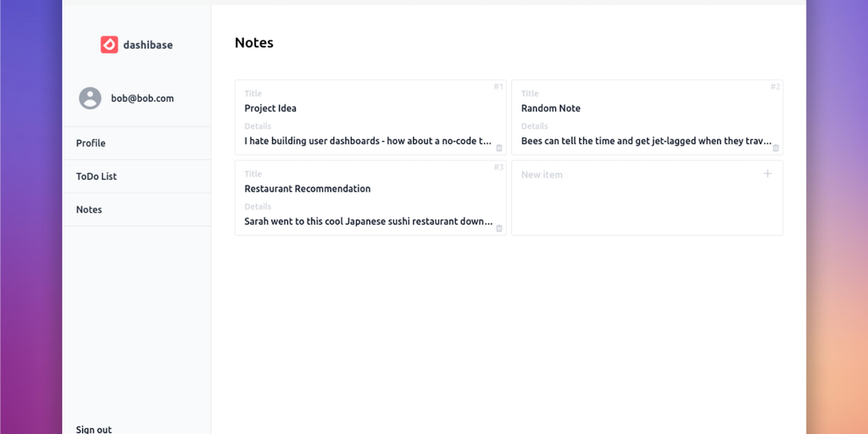Click the dashibase brand name text
The width and height of the screenshot is (868, 434).
pyautogui.click(x=147, y=45)
